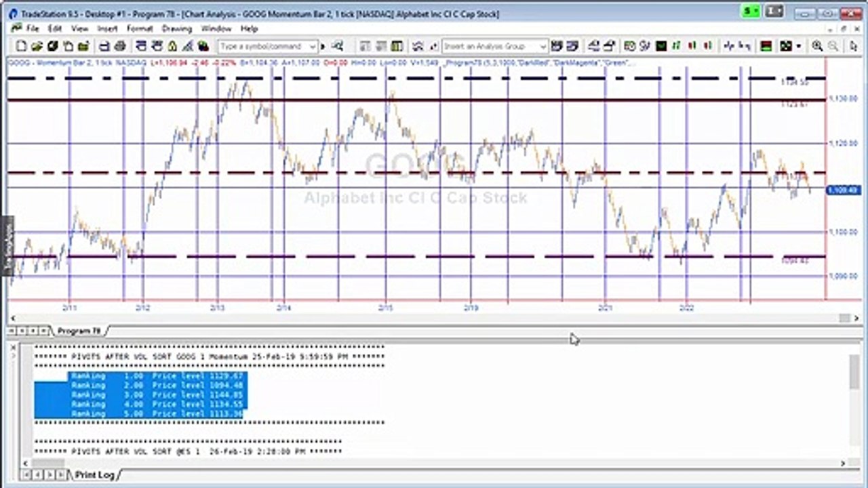Click the Ranking 1.00 Price level row
The image size is (868, 488).
pos(157,375)
